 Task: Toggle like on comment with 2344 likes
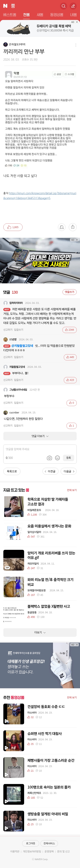pyautogui.click(x=70, y=330)
